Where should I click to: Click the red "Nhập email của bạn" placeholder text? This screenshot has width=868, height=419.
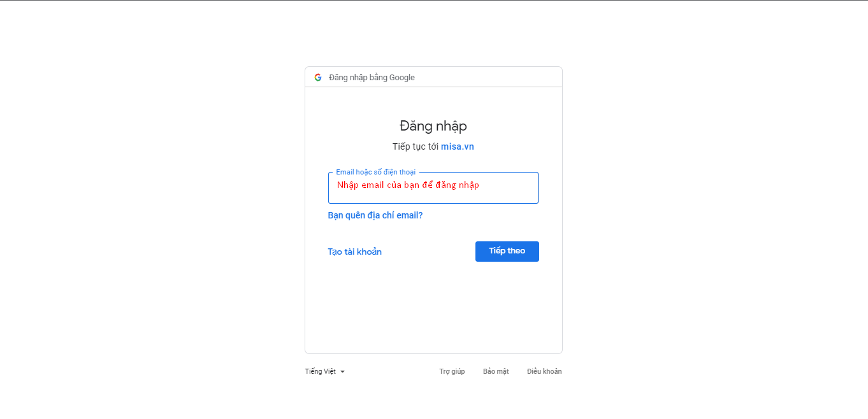[408, 185]
